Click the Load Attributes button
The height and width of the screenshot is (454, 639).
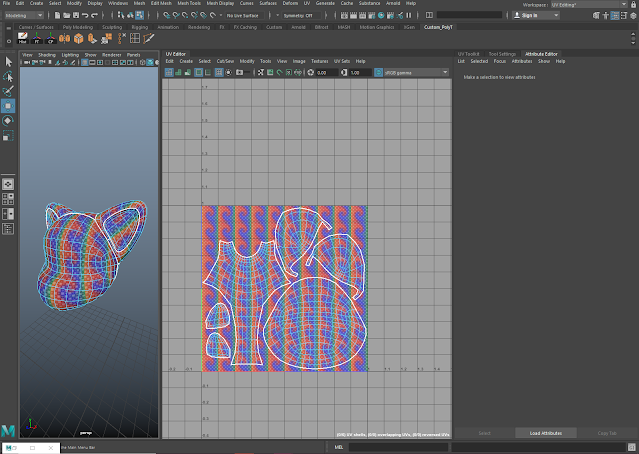tap(545, 433)
